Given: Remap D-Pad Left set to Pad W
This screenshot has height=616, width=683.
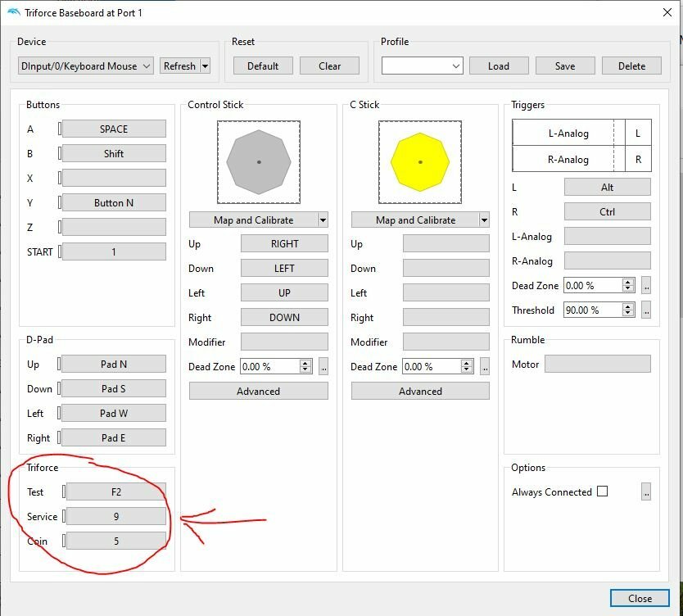Looking at the screenshot, I should click(x=114, y=413).
